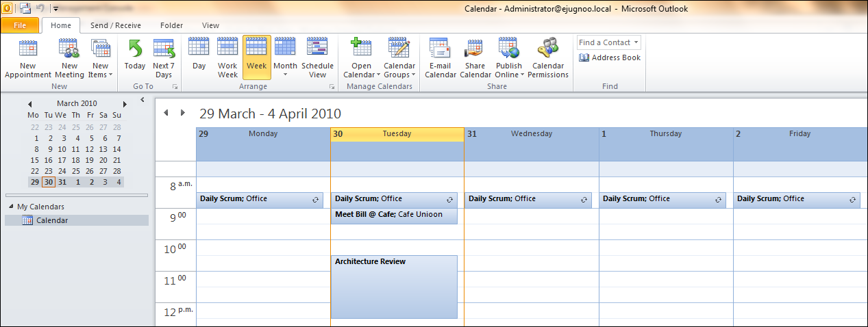Go to next month in date navigator
The image size is (868, 327).
[125, 104]
